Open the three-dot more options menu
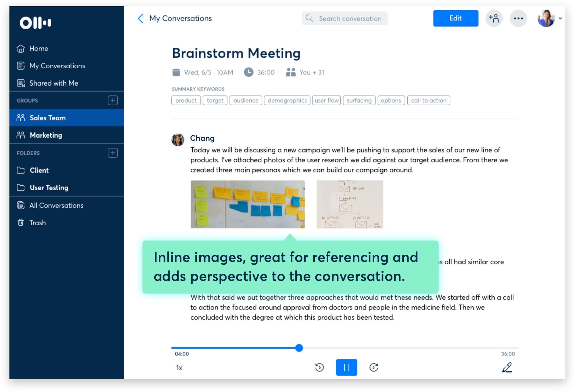The height and width of the screenshot is (392, 575). pos(518,18)
